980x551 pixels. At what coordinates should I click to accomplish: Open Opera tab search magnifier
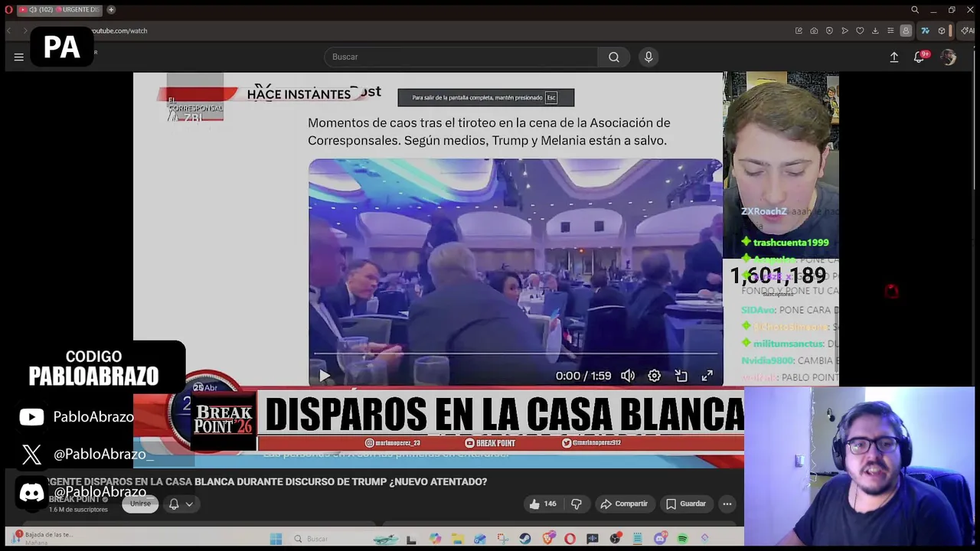point(915,9)
